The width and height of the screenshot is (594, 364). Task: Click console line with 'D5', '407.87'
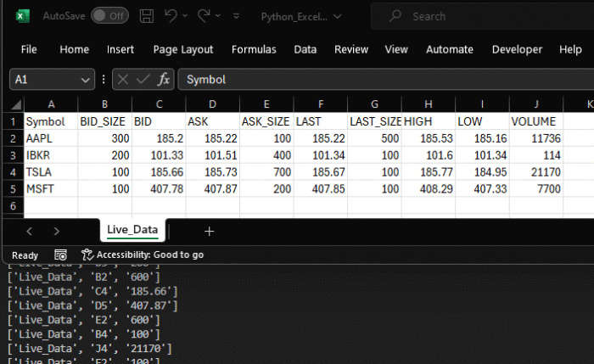[92, 306]
